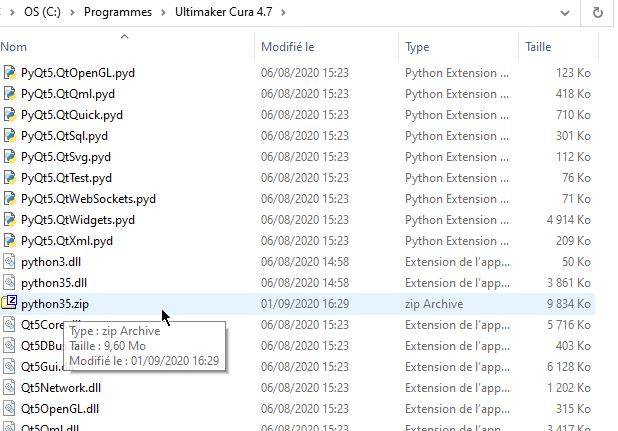This screenshot has width=618, height=431.
Task: Click Ultimaker Cura 4.7 breadcrumb segment
Action: click(223, 12)
